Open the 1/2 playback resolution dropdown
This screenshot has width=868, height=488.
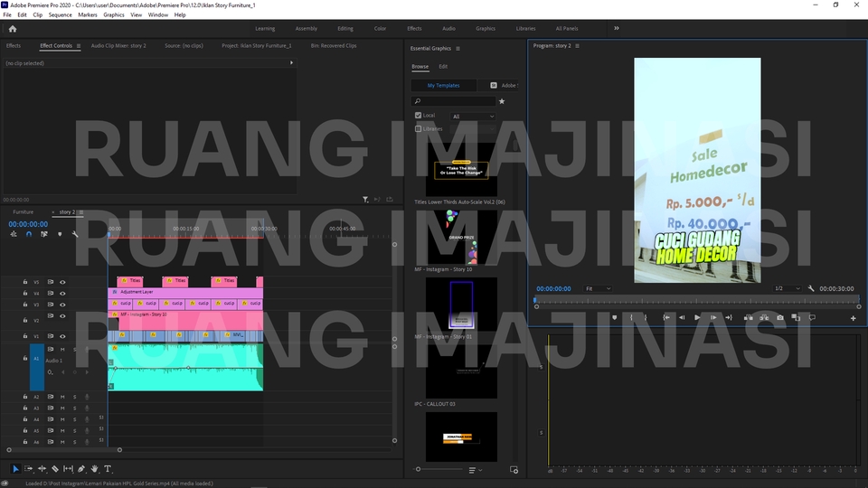tap(787, 289)
